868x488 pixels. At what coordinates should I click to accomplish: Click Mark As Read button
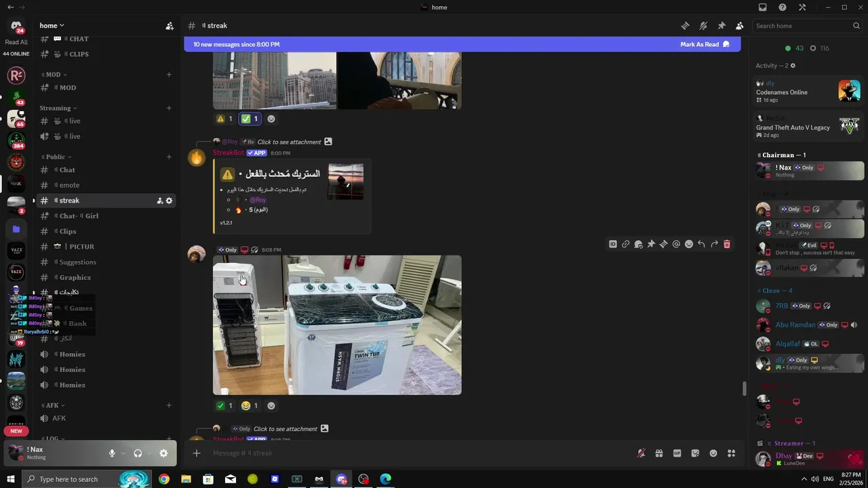[x=705, y=44]
